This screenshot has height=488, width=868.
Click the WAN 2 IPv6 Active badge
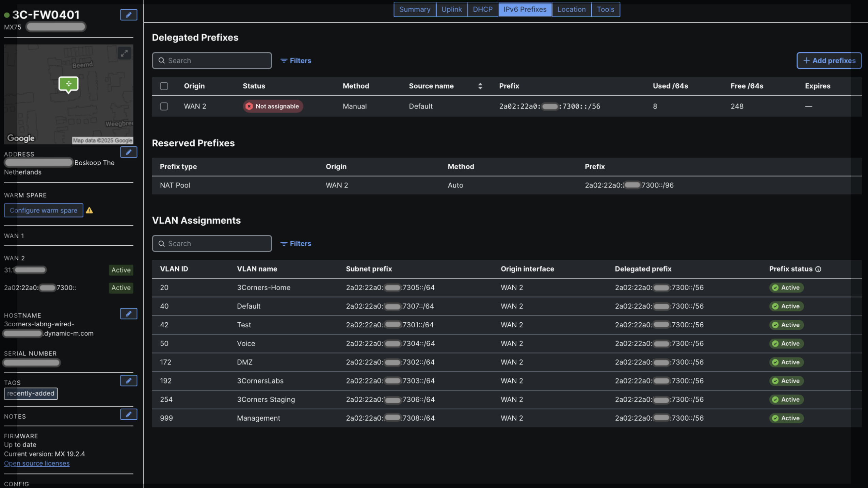[121, 288]
